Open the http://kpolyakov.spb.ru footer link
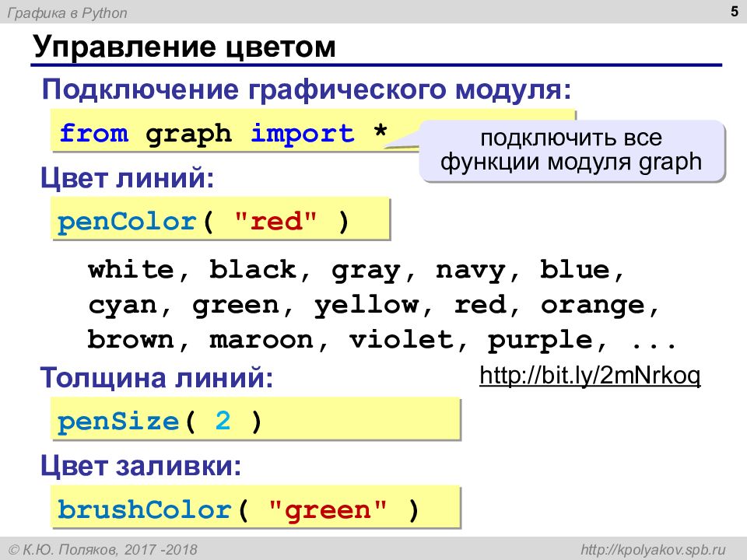 point(653,550)
